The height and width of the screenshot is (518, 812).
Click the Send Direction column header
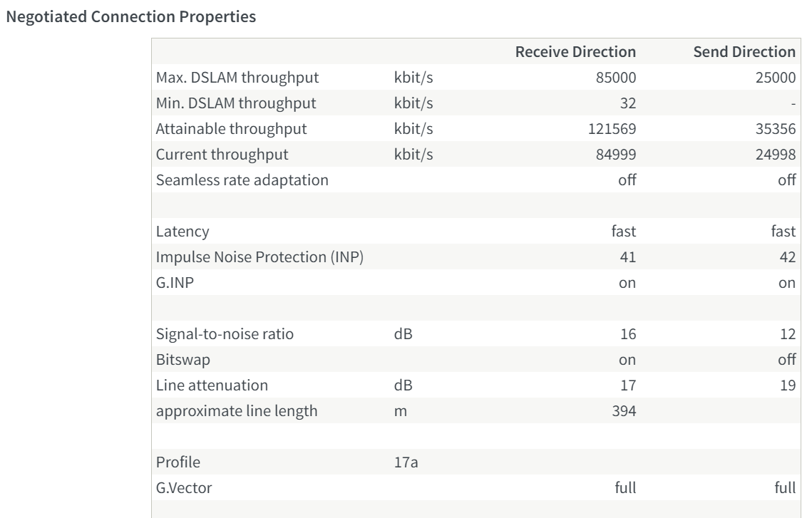(x=744, y=52)
